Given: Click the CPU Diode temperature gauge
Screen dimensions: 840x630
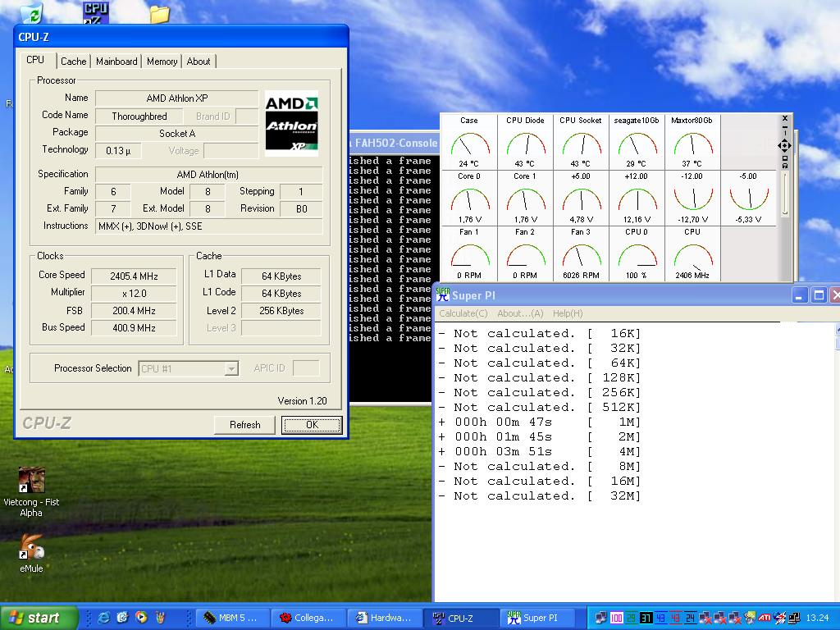Looking at the screenshot, I should pos(525,142).
